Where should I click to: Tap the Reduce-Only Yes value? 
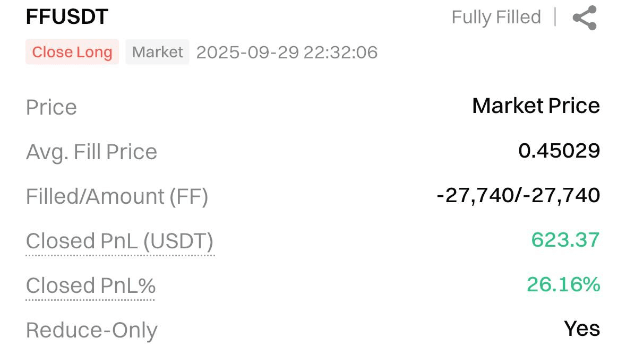tap(582, 329)
